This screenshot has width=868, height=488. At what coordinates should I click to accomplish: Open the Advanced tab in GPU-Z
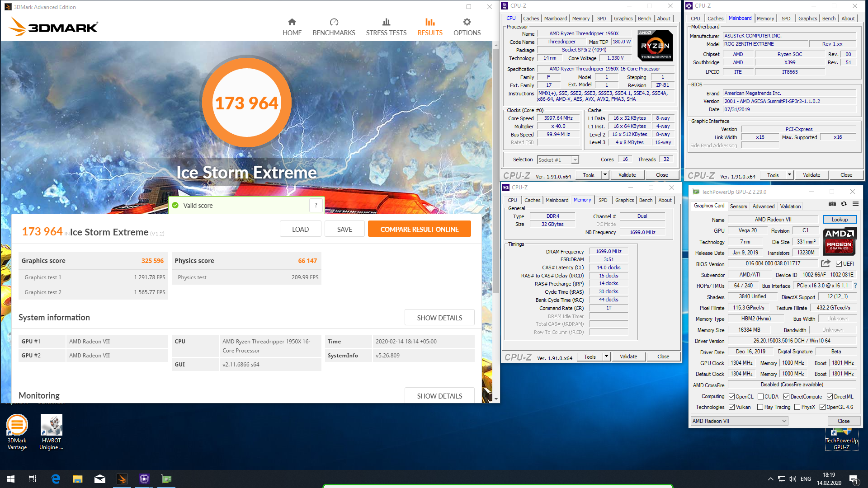point(763,206)
